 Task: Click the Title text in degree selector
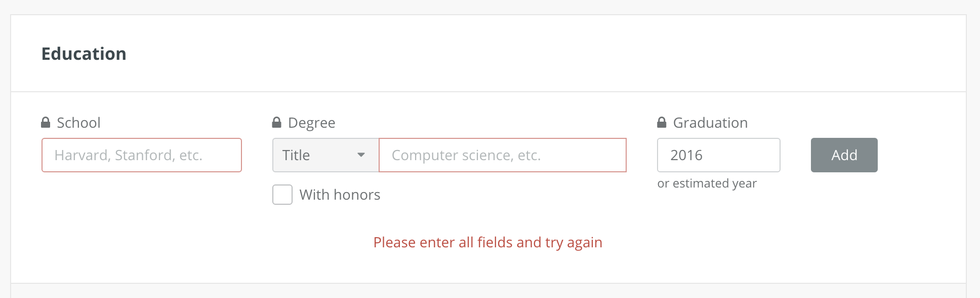point(296,155)
